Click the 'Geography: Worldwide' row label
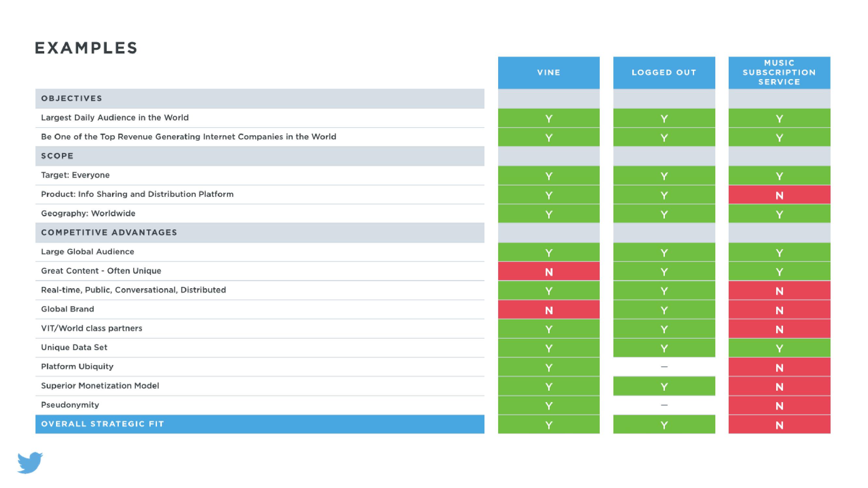Viewport: 868px width, 488px height. [88, 213]
